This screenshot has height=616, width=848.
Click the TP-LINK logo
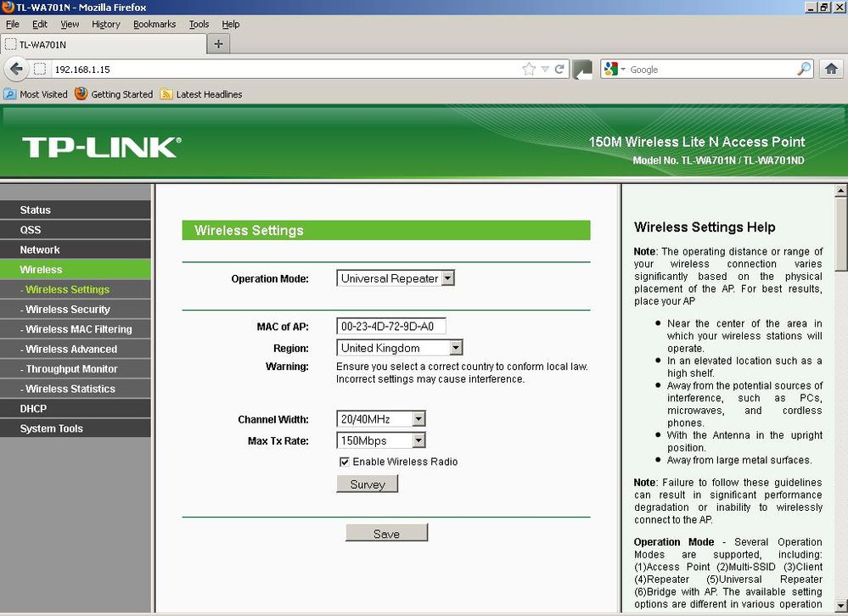[102, 147]
